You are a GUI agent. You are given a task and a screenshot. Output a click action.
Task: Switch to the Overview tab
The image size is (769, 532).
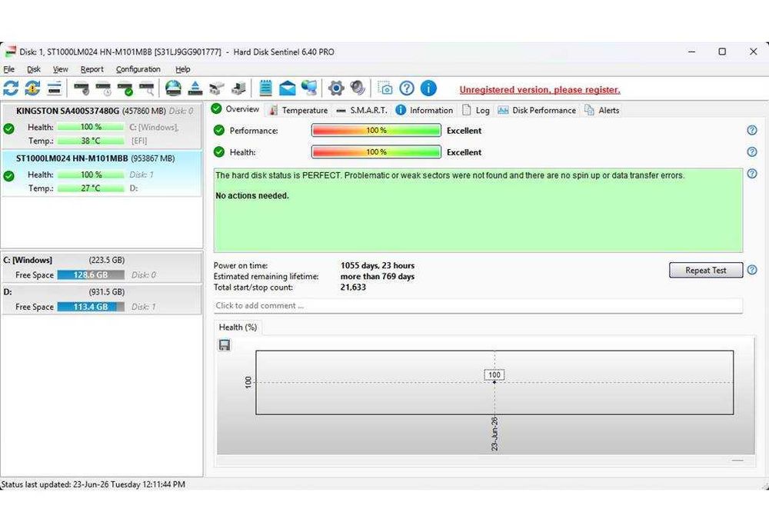point(236,109)
